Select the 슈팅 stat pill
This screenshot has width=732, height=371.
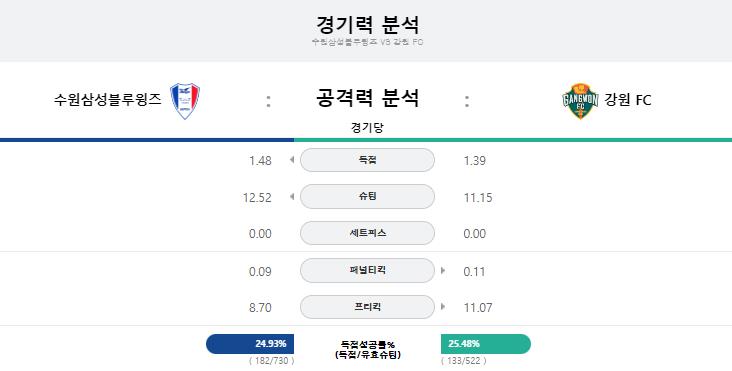pos(367,196)
